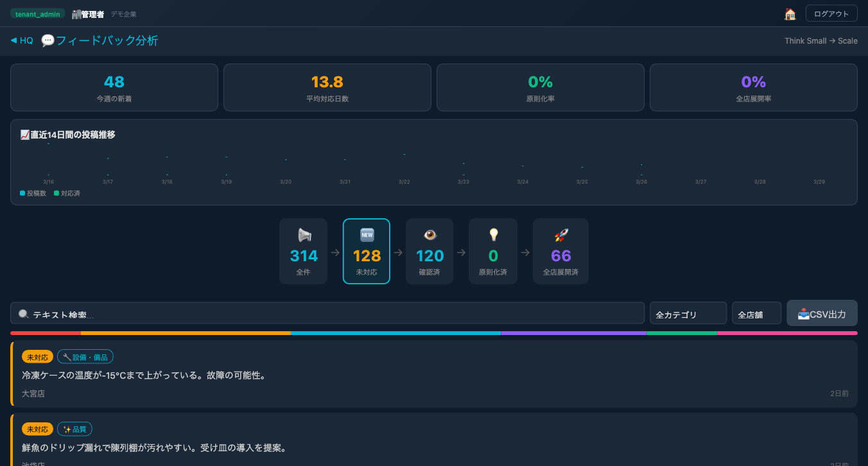The height and width of the screenshot is (466, 868).
Task: Select the lightbulb 原則化済 stage
Action: [493, 251]
